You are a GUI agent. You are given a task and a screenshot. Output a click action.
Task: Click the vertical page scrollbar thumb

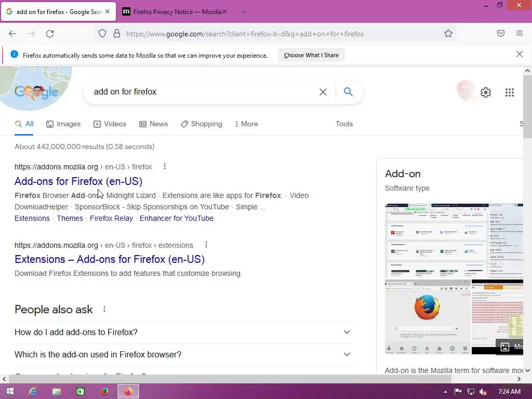[x=527, y=107]
